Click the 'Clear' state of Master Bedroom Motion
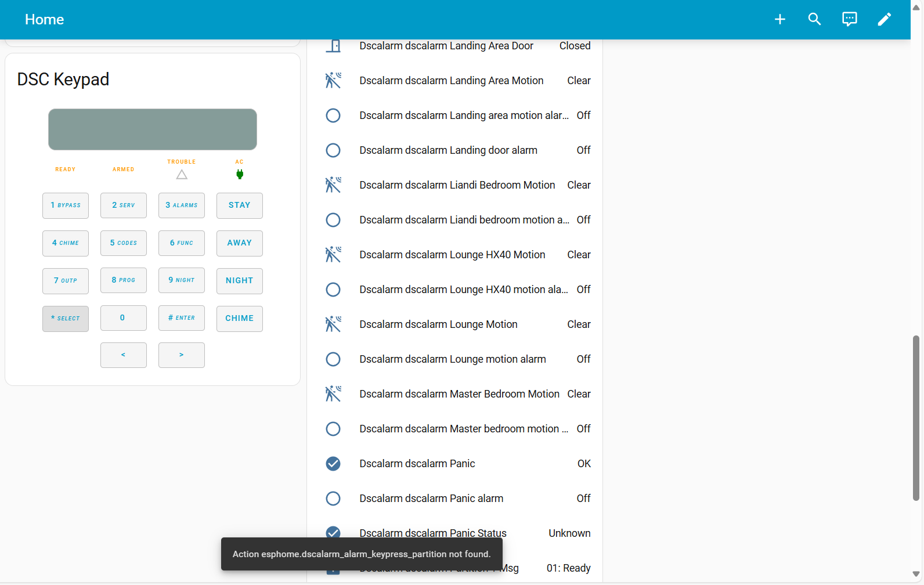Viewport: 924px width, 585px height. coord(579,394)
